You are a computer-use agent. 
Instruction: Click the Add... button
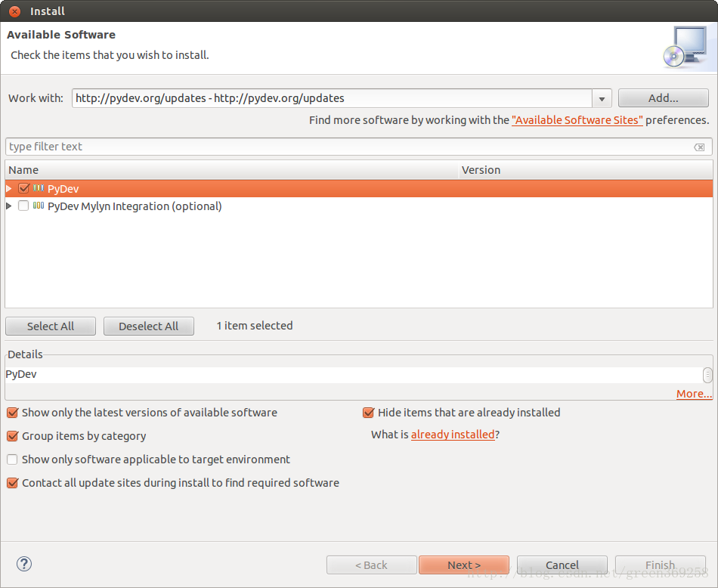point(663,98)
